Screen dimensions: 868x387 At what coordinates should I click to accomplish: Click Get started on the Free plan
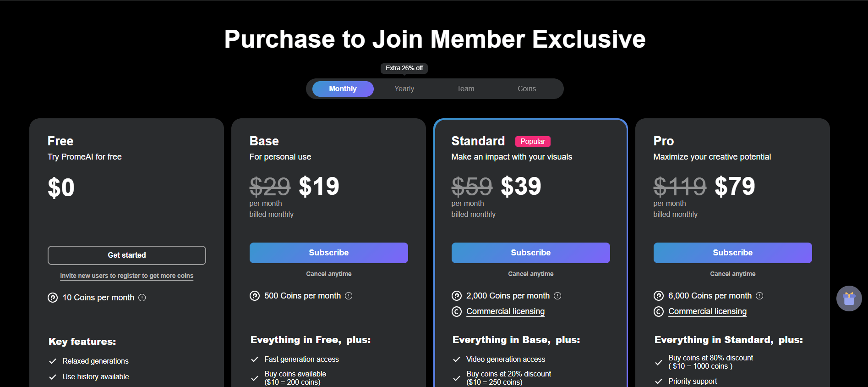[126, 255]
